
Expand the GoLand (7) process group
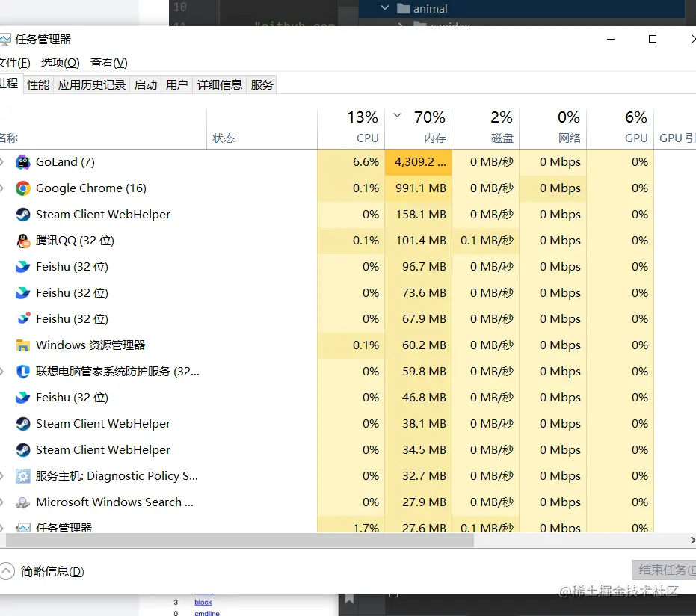(1, 162)
